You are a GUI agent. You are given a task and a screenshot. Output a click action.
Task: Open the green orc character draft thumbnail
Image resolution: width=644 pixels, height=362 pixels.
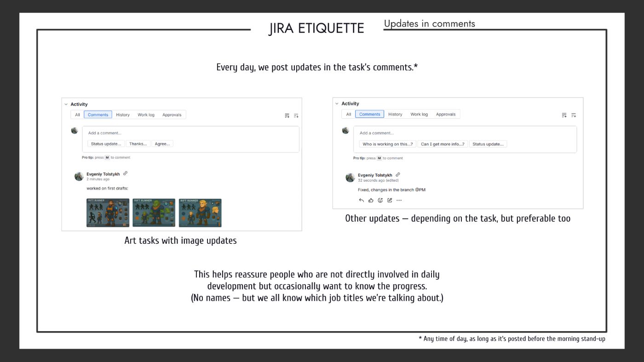coord(154,213)
